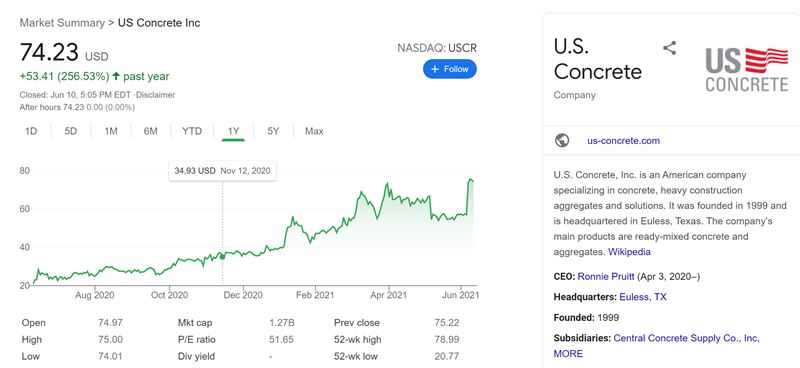Open the Disclaimer link

[155, 95]
